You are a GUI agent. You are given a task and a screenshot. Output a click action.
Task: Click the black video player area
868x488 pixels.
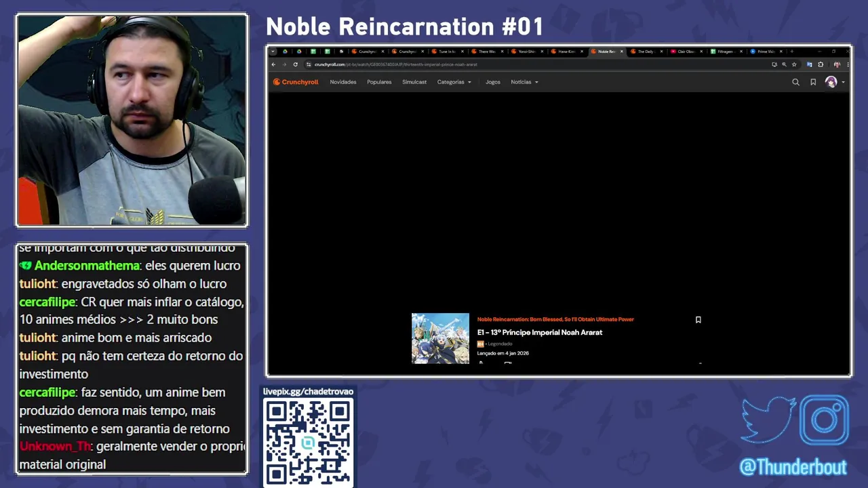pos(559,200)
